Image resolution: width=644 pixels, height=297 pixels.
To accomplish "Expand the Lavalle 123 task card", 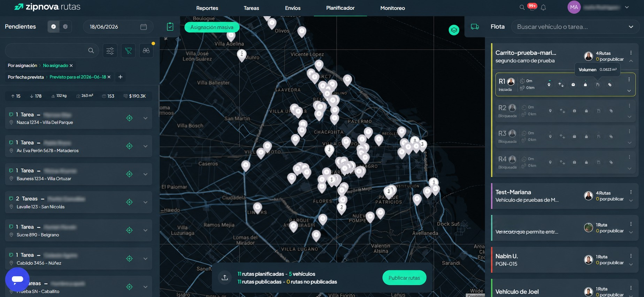I will point(145,202).
